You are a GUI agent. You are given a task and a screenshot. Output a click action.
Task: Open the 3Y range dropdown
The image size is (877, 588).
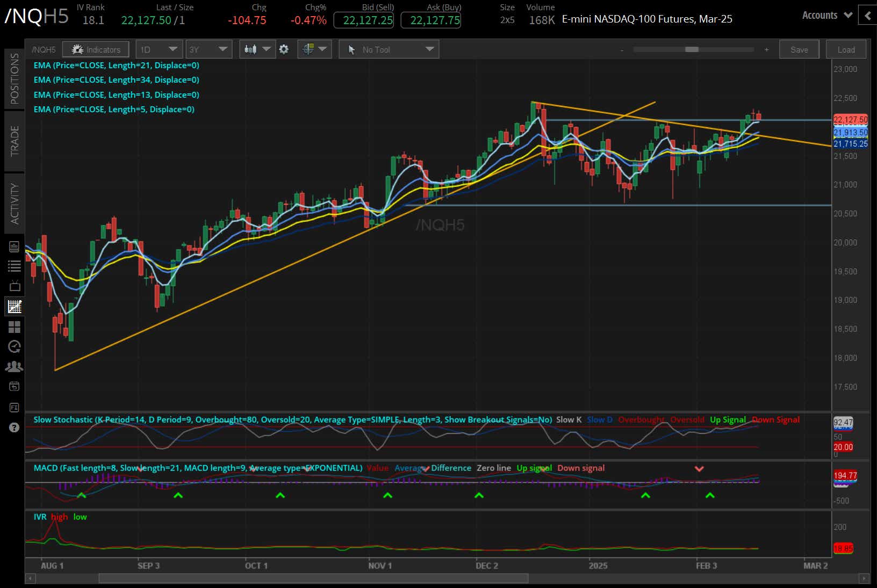click(x=209, y=49)
